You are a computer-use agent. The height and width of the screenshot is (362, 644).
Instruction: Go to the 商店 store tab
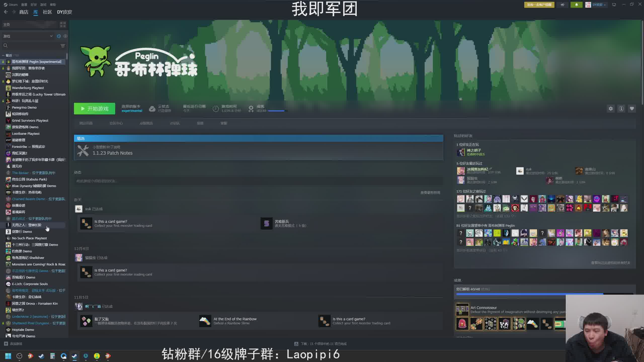click(24, 12)
